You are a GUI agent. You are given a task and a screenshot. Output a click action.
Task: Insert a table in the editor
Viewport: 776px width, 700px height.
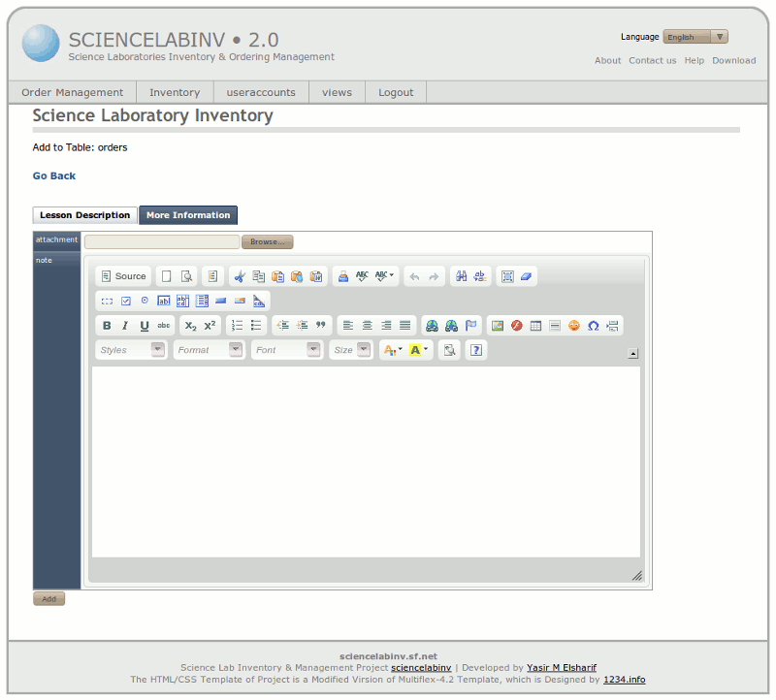(535, 326)
